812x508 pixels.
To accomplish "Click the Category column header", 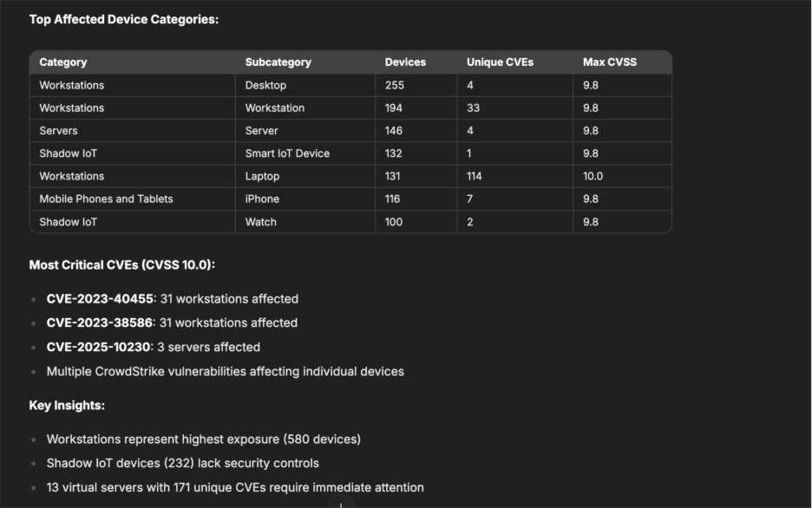I will [63, 62].
